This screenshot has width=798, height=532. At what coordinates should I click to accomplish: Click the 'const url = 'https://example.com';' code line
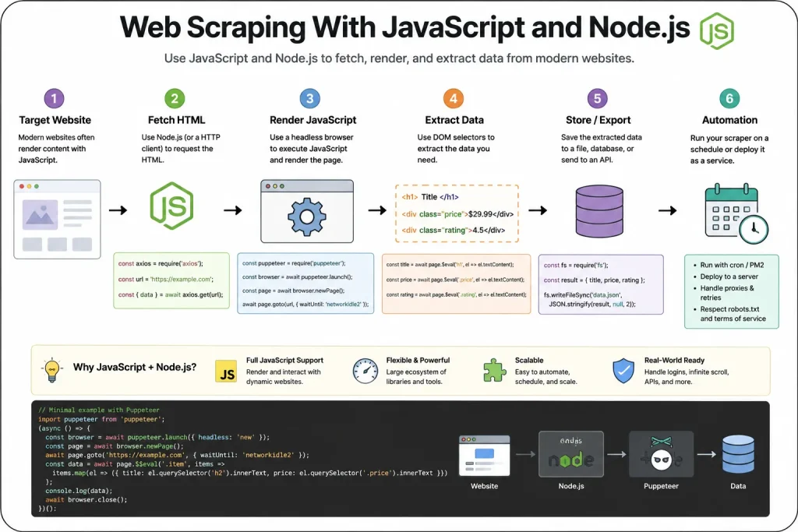165,279
